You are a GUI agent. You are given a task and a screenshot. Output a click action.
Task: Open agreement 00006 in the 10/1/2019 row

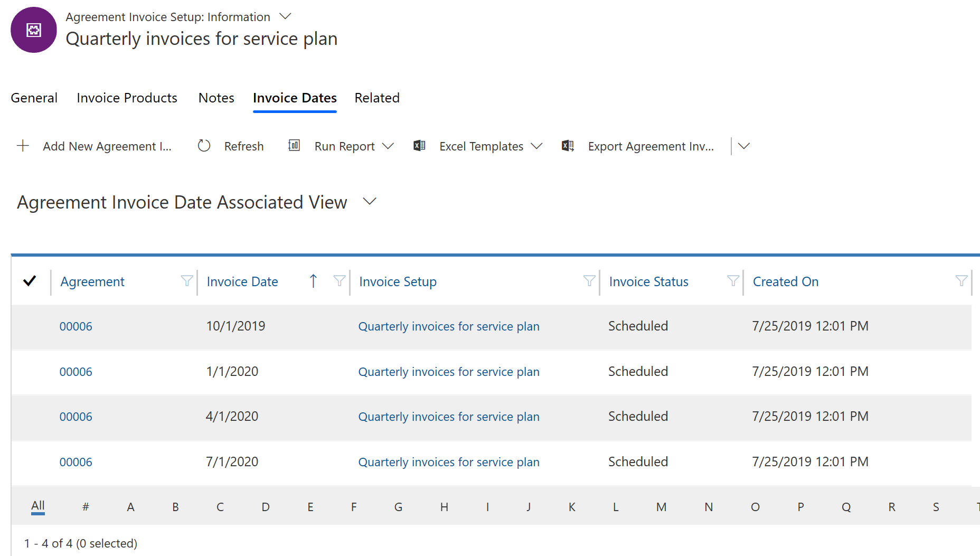[76, 326]
